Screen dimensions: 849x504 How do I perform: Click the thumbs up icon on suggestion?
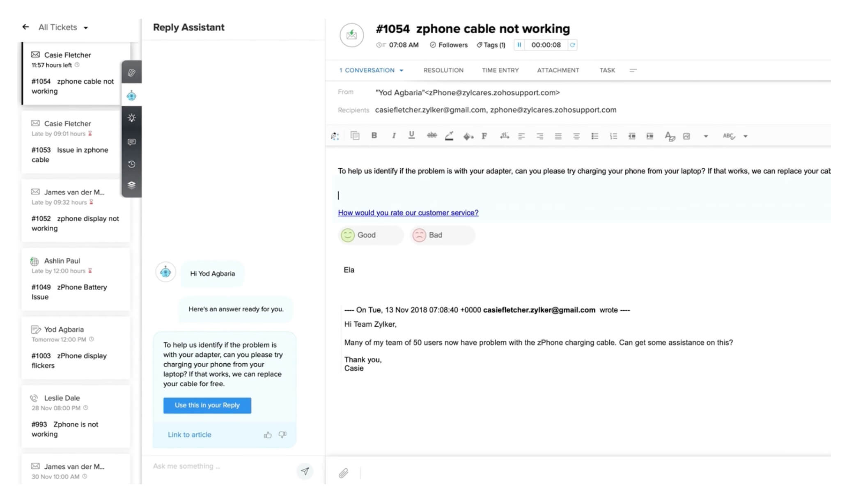[x=268, y=434]
